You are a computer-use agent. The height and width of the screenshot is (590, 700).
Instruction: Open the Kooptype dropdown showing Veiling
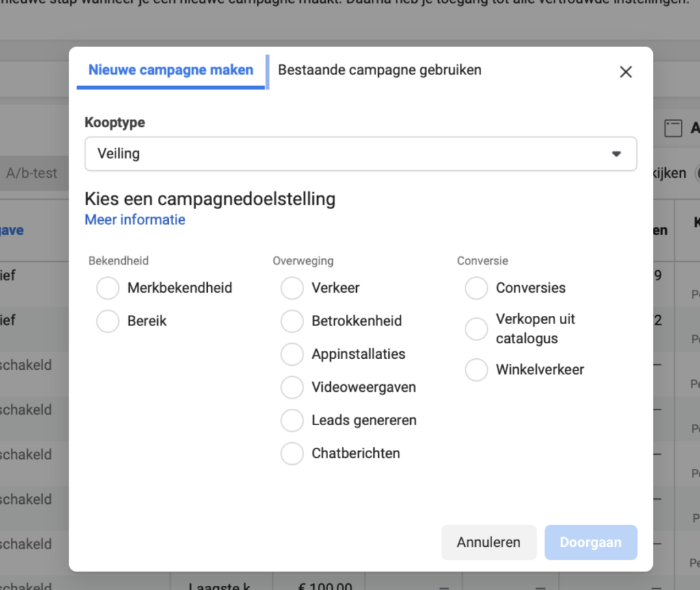[360, 154]
